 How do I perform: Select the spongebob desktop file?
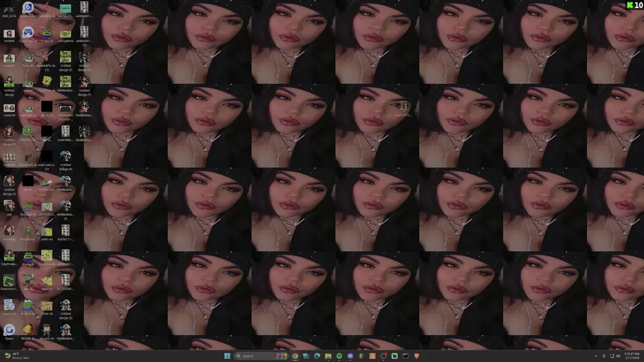coord(65,35)
